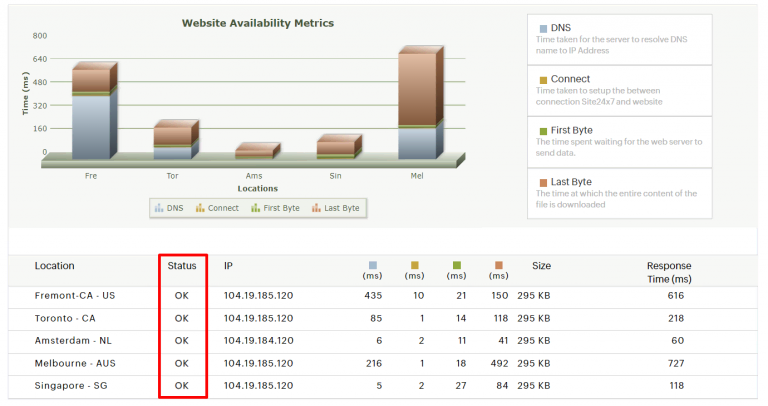
Task: Click response time value 218
Action: (676, 318)
